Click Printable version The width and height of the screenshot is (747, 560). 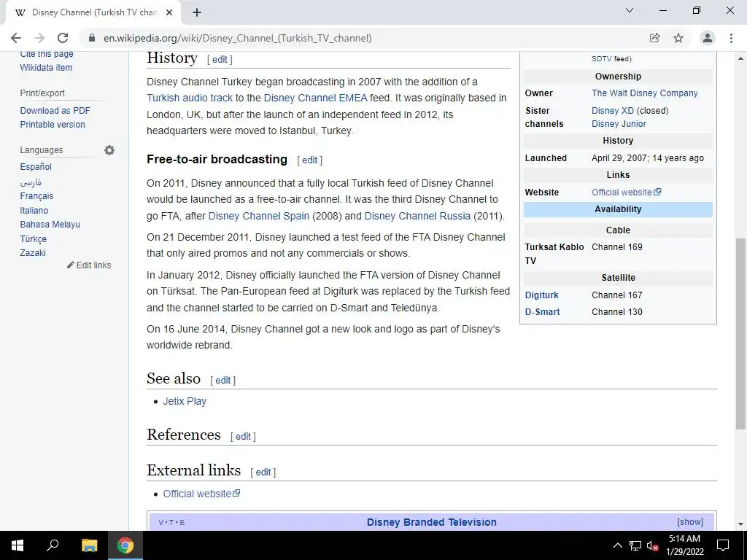(x=53, y=124)
